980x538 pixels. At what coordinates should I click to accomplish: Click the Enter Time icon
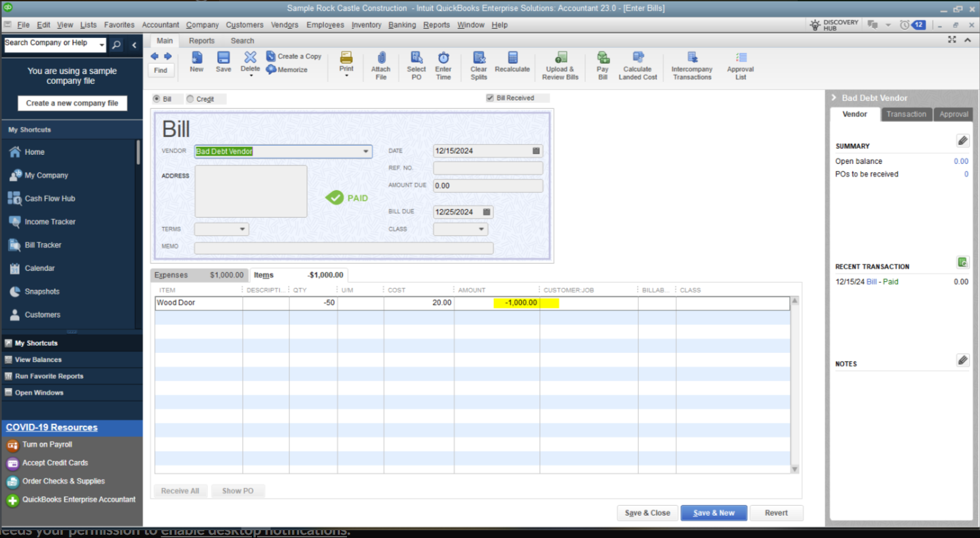[443, 58]
